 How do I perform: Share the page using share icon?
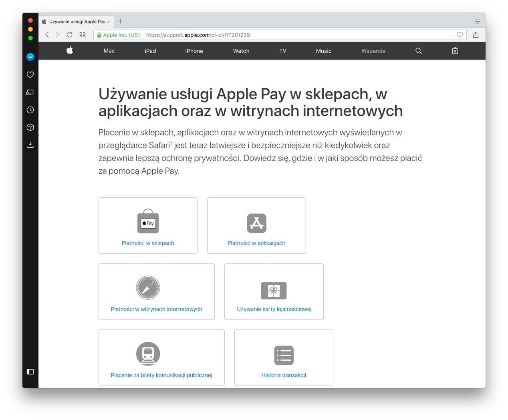tap(476, 35)
